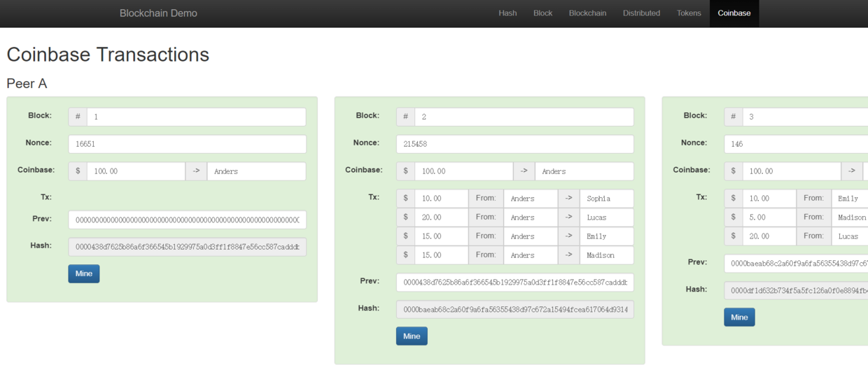Screen dimensions: 868x372
Task: Edit block 1 coinbase recipient Anders
Action: [x=256, y=171]
